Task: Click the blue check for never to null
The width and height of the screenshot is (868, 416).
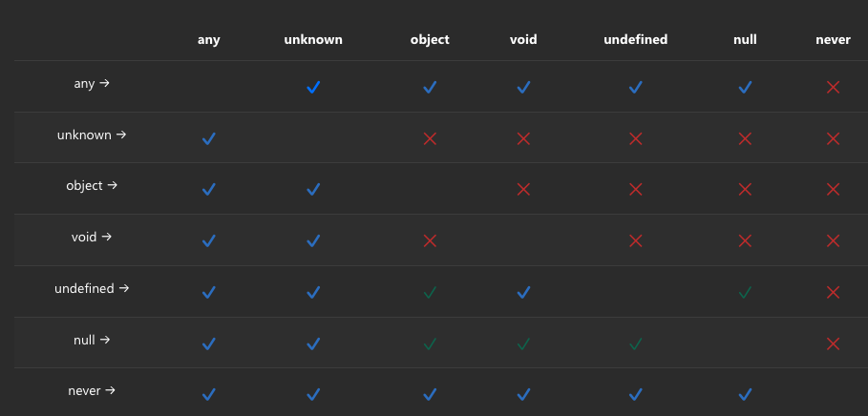Action: pyautogui.click(x=745, y=394)
